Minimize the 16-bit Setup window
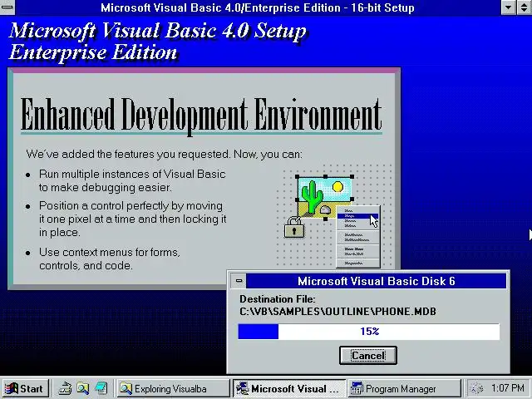 point(508,7)
